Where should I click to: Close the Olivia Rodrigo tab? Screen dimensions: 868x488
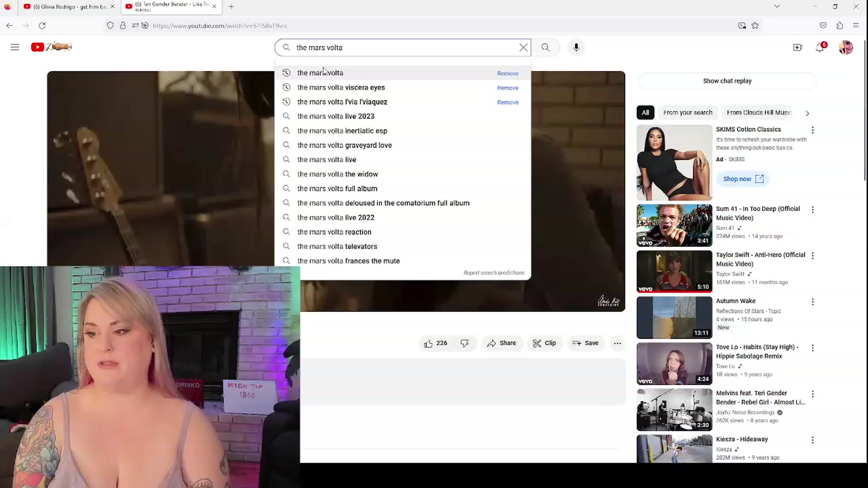pyautogui.click(x=113, y=6)
